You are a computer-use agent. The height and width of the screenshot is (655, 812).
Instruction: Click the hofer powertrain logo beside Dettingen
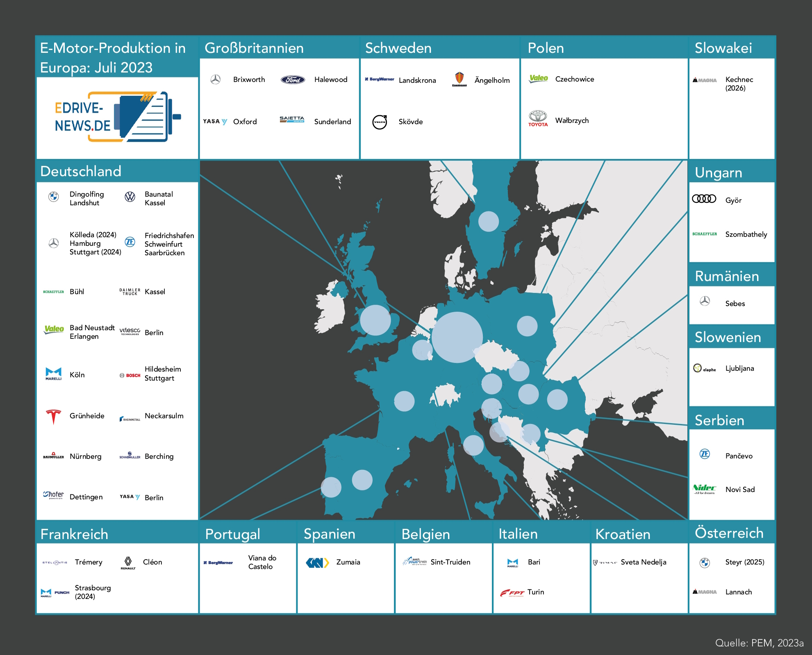pyautogui.click(x=53, y=495)
